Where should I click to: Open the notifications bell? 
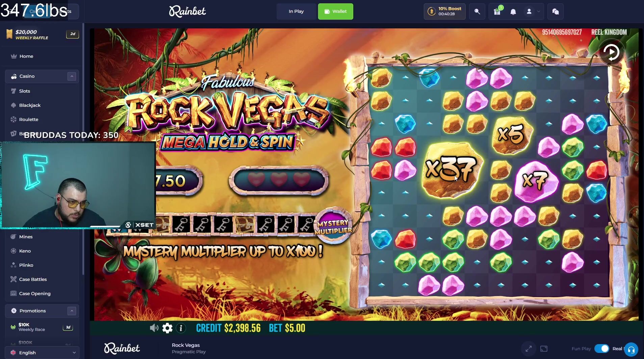pos(513,12)
